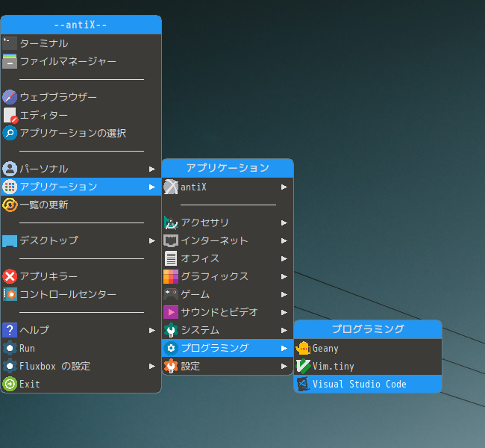Click the magnifier icon for アプリケーションの選択
485x448 pixels.
point(10,133)
